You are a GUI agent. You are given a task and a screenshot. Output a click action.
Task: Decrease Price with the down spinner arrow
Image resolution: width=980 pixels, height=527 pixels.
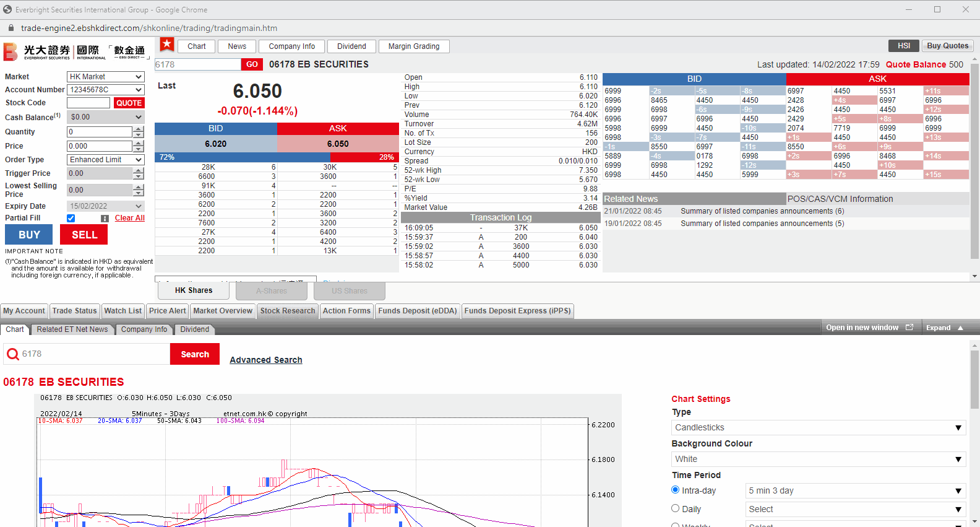click(139, 149)
